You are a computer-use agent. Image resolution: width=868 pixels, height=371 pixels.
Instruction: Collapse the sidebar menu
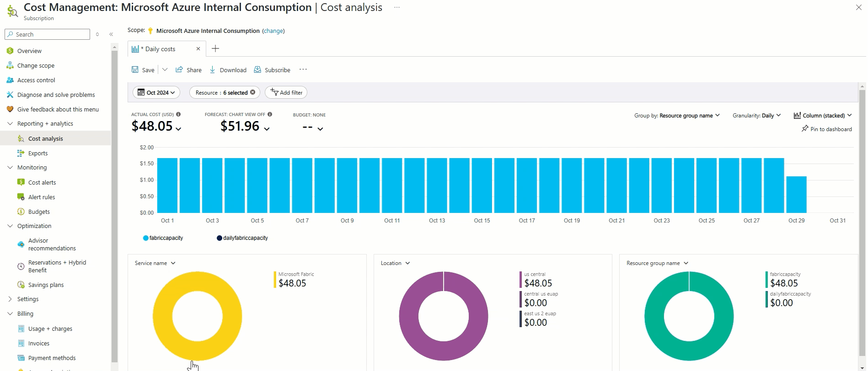(111, 34)
